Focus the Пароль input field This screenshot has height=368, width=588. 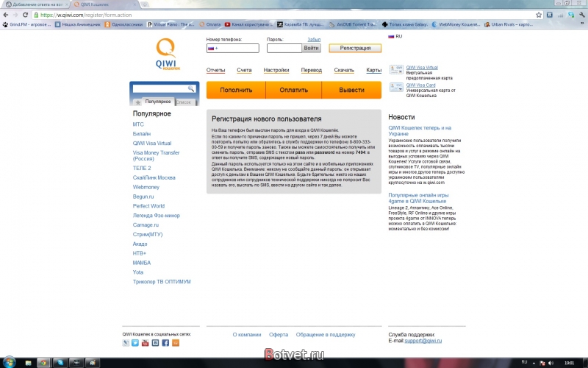[x=284, y=49]
